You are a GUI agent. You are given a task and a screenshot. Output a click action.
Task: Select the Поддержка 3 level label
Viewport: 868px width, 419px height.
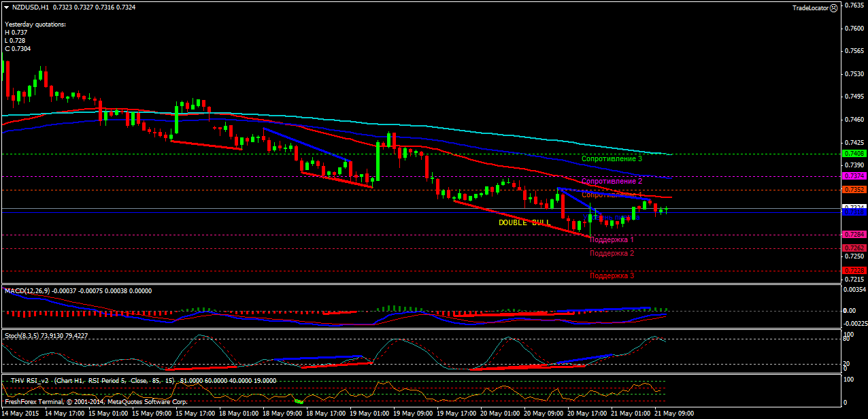[612, 275]
